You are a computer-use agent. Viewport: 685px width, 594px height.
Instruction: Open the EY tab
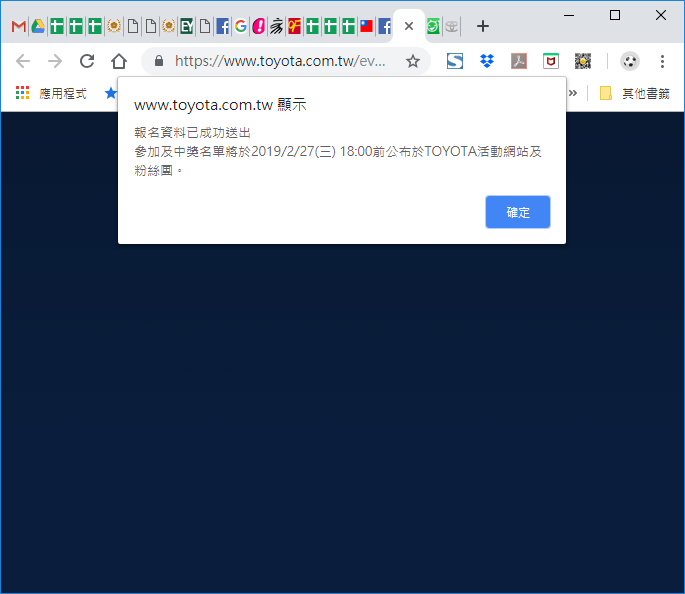[x=187, y=27]
